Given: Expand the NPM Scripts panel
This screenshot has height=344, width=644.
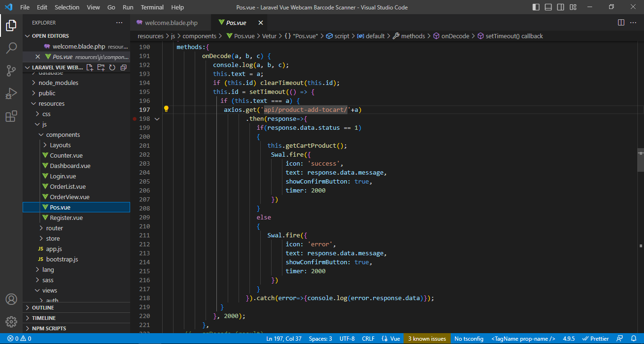Looking at the screenshot, I should pyautogui.click(x=76, y=328).
